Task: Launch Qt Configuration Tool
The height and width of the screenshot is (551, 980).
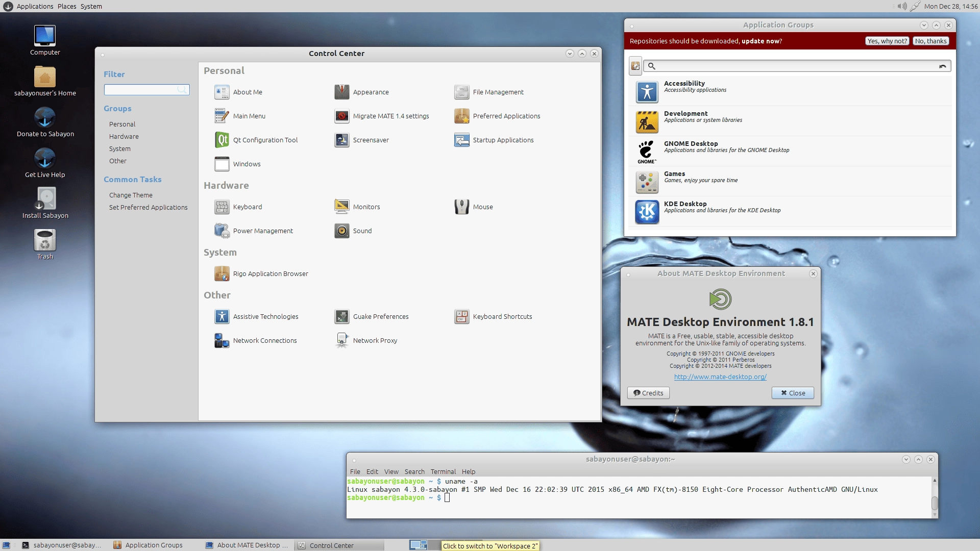Action: (256, 140)
